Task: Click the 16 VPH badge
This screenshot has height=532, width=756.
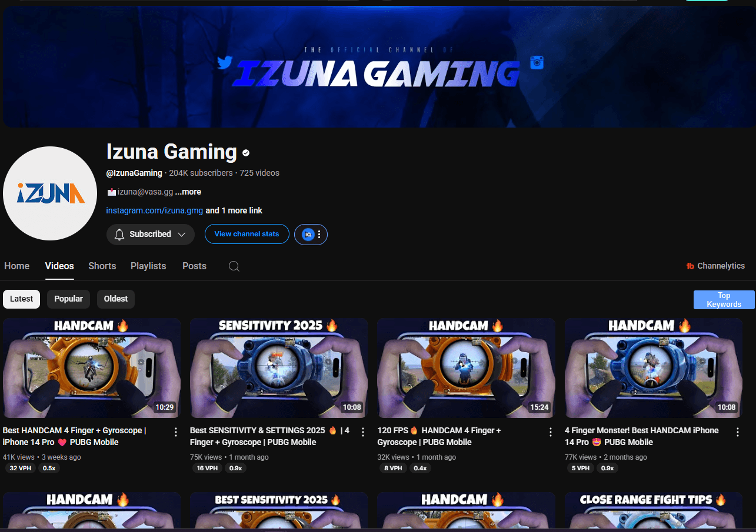Action: click(208, 469)
